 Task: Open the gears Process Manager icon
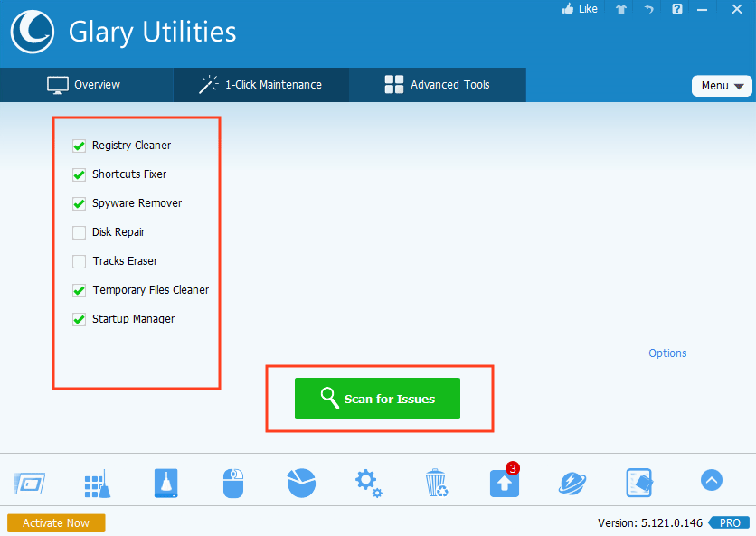tap(369, 484)
